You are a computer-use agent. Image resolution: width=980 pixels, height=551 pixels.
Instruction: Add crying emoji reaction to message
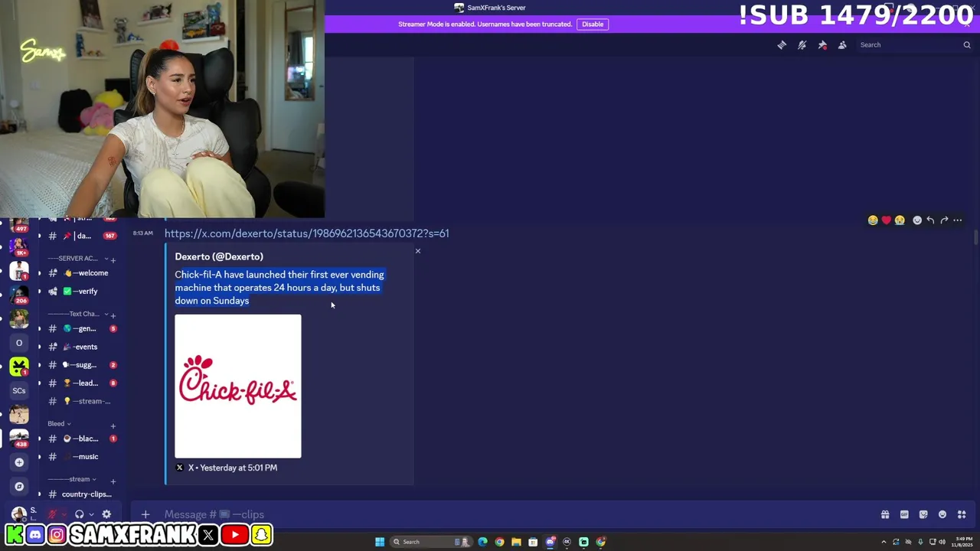[900, 220]
